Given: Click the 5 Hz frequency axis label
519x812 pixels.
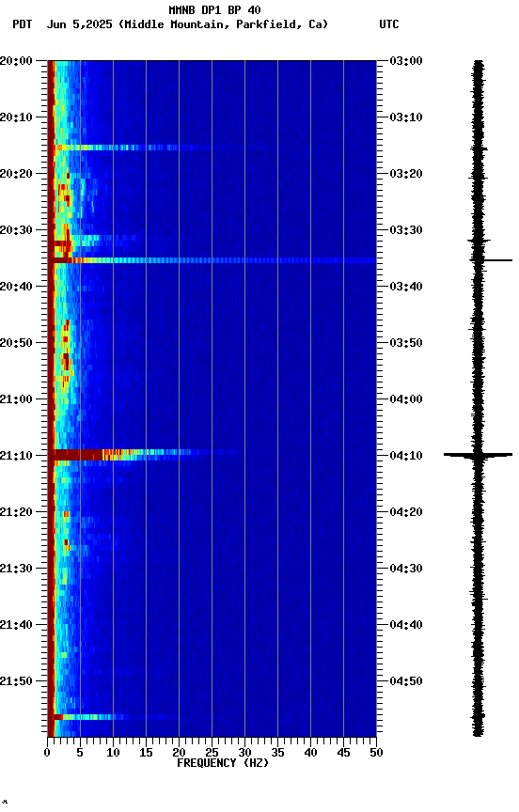Looking at the screenshot, I should [x=80, y=753].
